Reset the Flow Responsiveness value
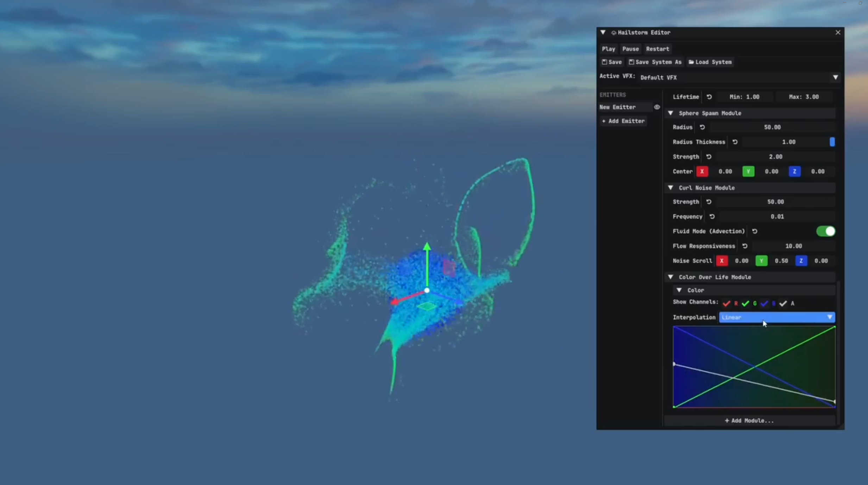The height and width of the screenshot is (485, 868). coord(745,246)
